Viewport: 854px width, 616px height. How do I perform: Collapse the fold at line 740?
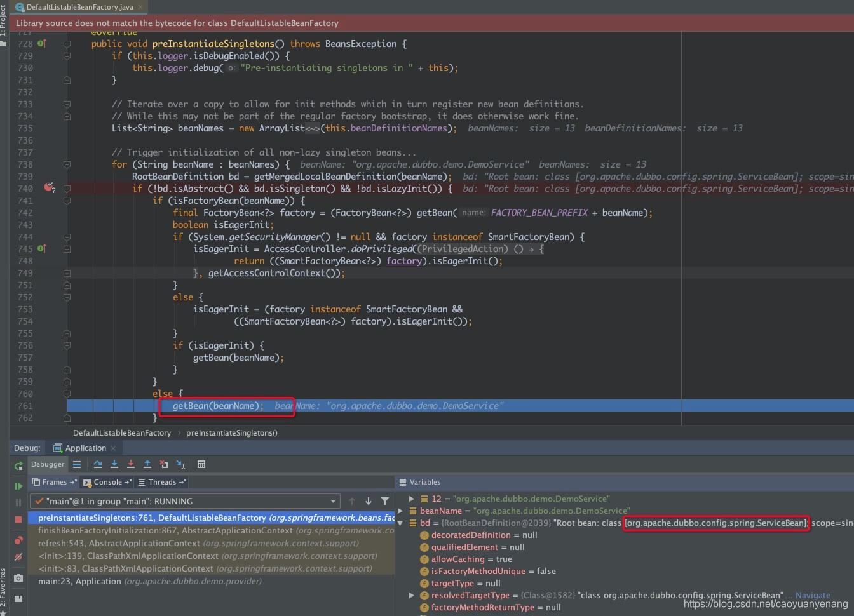tap(67, 188)
